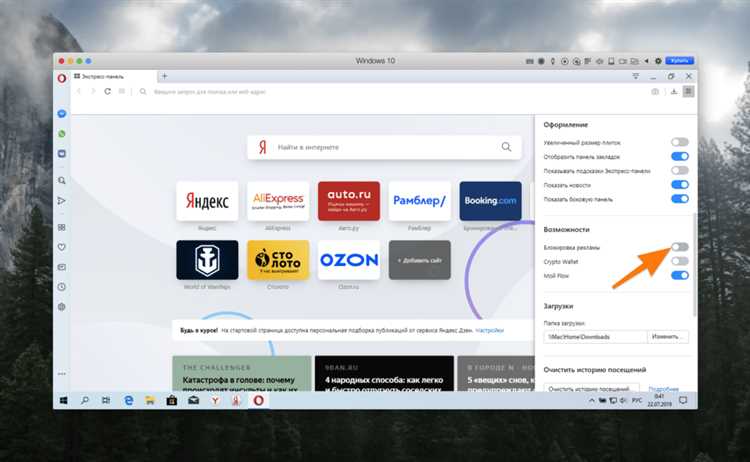Open Windows taskbar search
750x462 pixels.
pyautogui.click(x=85, y=400)
